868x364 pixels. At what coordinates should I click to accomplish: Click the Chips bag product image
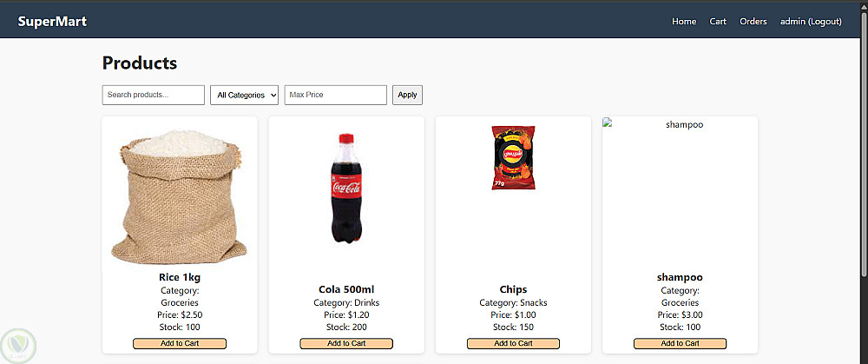pos(513,157)
